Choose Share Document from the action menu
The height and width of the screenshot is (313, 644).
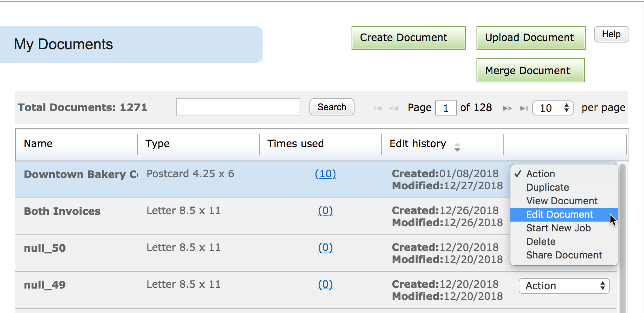tap(564, 255)
